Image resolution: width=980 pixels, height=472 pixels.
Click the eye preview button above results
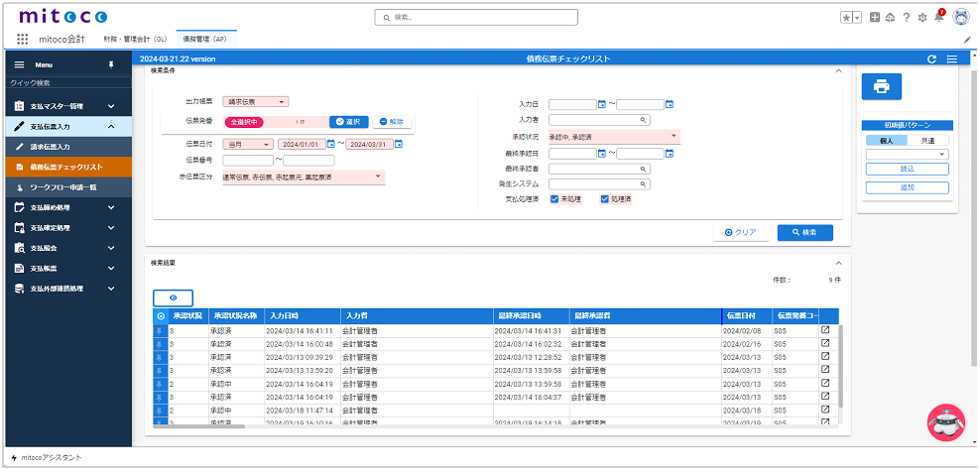[x=173, y=297]
